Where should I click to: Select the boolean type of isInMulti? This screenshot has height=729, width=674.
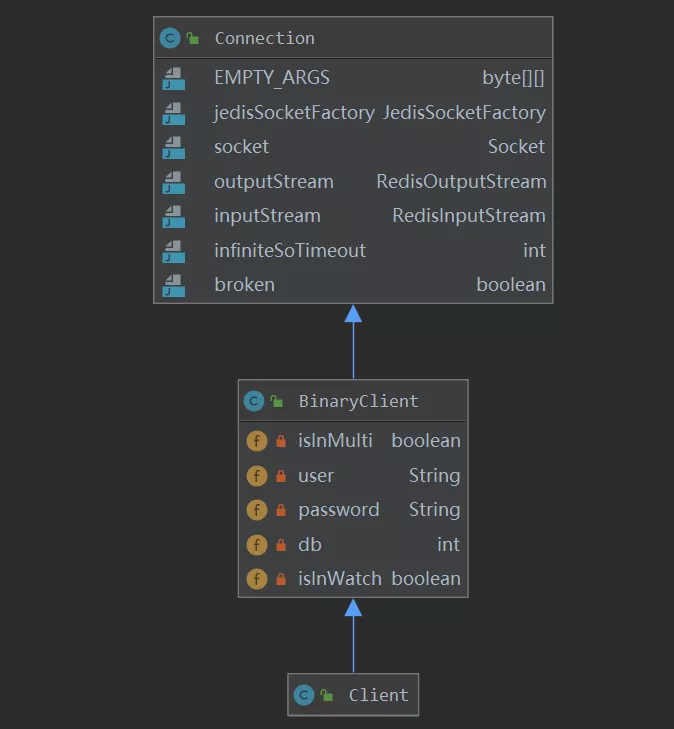click(x=426, y=441)
